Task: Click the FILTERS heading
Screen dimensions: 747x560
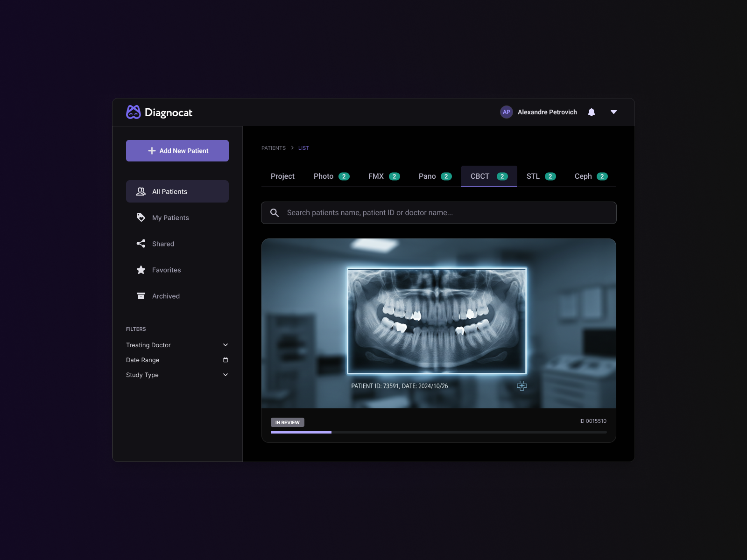Action: coord(136,329)
